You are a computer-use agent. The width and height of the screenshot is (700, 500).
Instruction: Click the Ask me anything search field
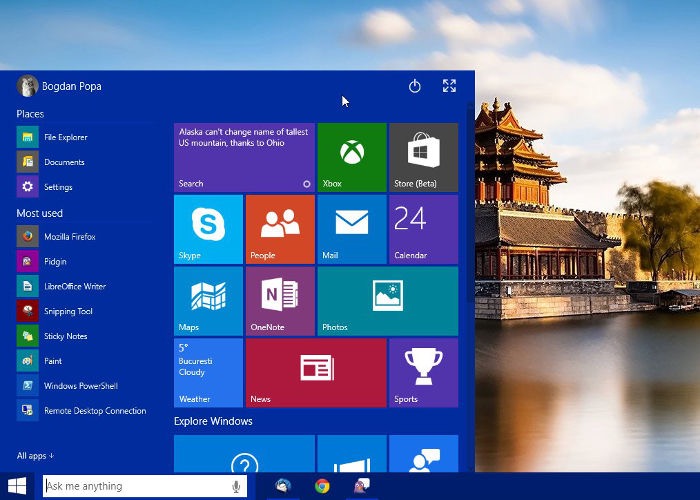[135, 486]
